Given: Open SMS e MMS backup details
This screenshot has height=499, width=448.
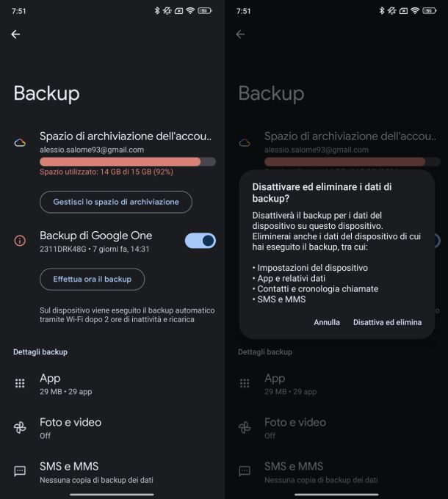Looking at the screenshot, I should point(112,473).
